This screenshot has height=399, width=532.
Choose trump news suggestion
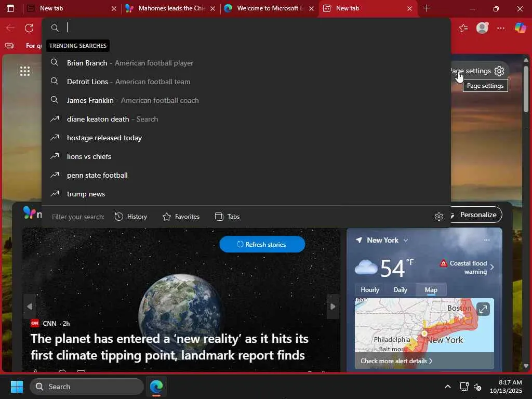(246, 194)
